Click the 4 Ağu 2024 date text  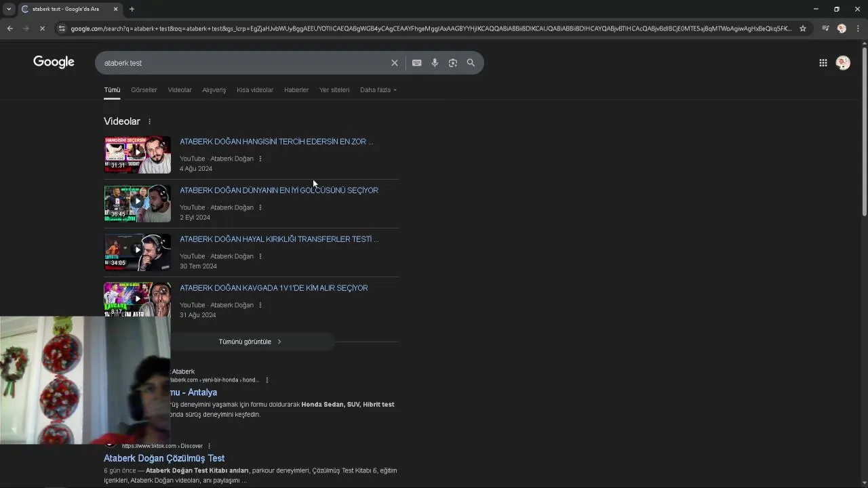click(x=196, y=169)
